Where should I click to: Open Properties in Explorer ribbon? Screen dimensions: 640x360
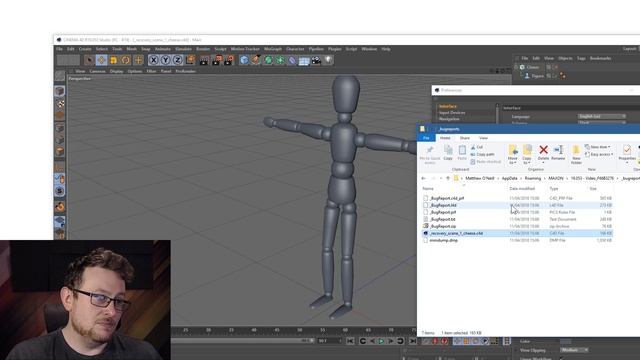[627, 154]
